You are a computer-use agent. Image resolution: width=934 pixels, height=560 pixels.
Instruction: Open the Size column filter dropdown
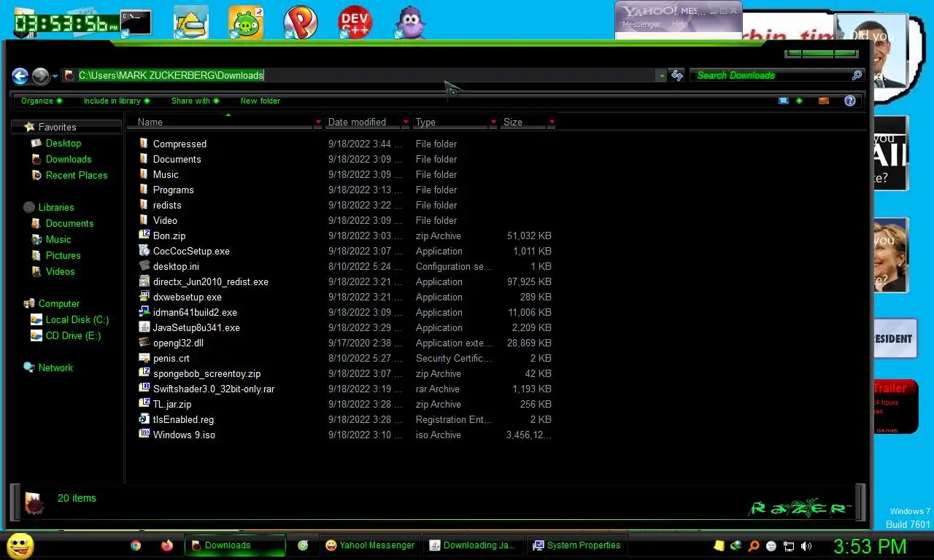pyautogui.click(x=552, y=122)
